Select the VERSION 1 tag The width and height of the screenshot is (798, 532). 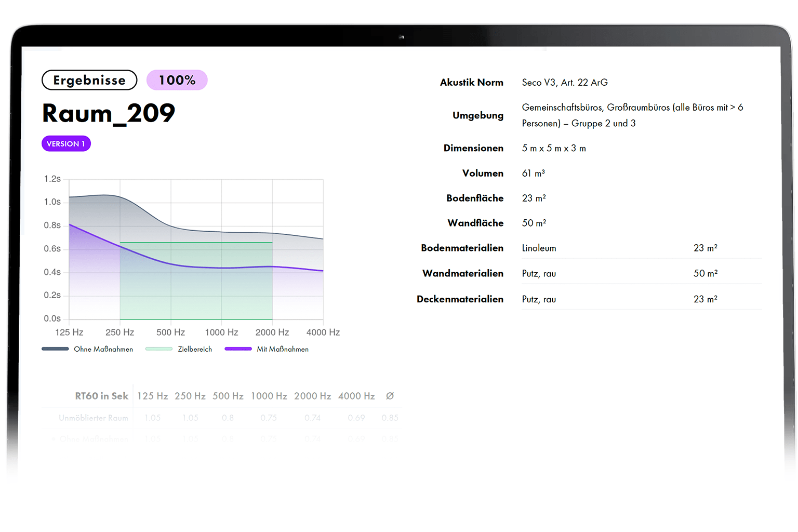point(66,144)
